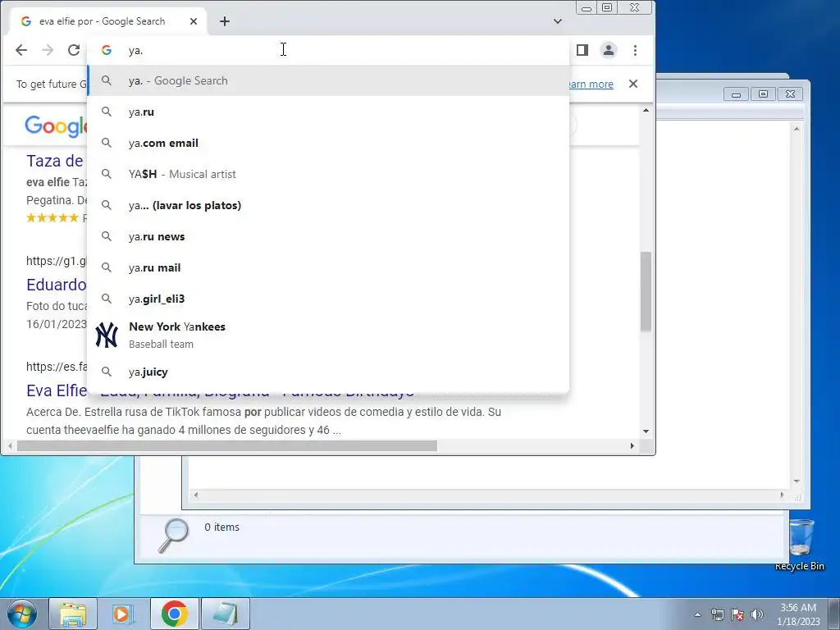Click the search icon beside 'ya.juicy'

pyautogui.click(x=107, y=372)
